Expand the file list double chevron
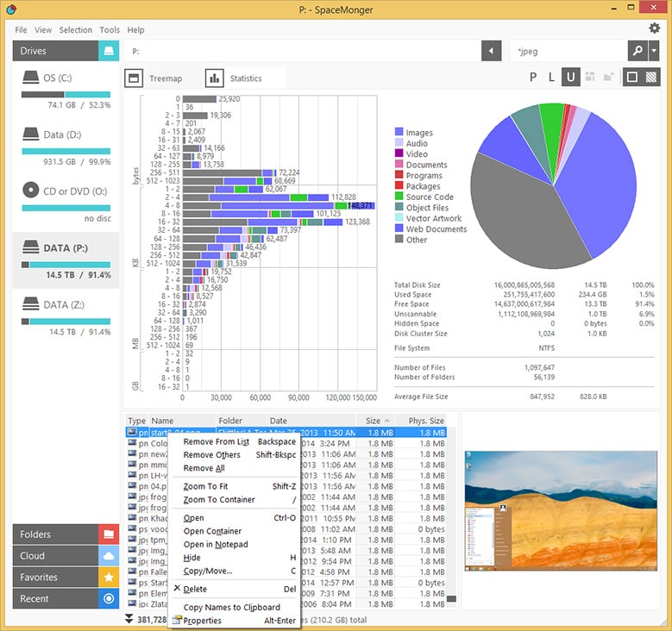This screenshot has width=672, height=631. point(129,619)
